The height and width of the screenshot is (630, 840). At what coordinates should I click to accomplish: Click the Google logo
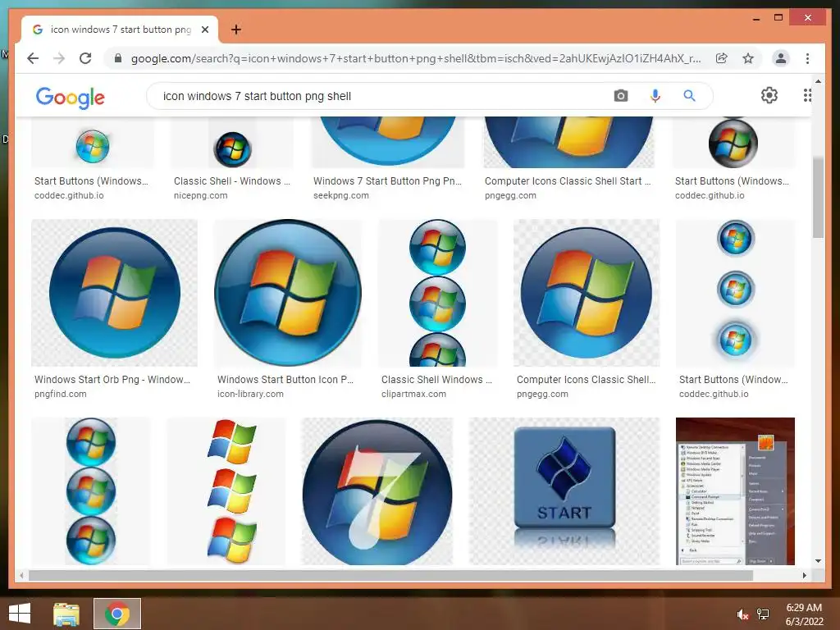pyautogui.click(x=71, y=98)
